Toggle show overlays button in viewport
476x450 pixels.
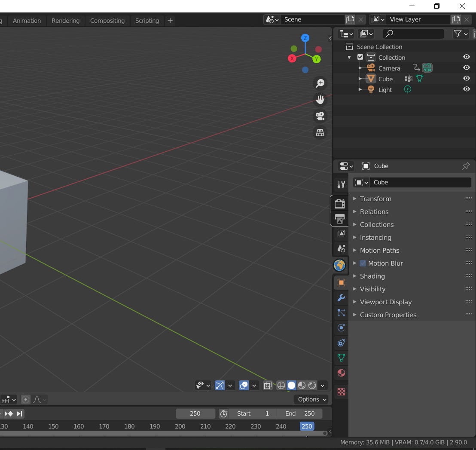[244, 386]
